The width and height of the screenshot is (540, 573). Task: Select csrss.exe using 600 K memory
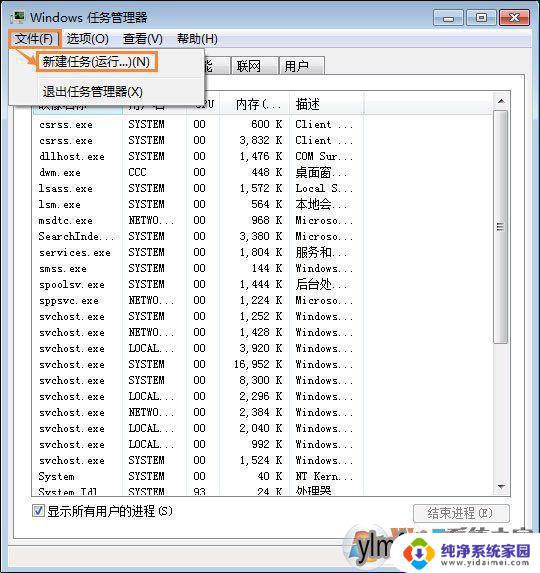coord(197,124)
